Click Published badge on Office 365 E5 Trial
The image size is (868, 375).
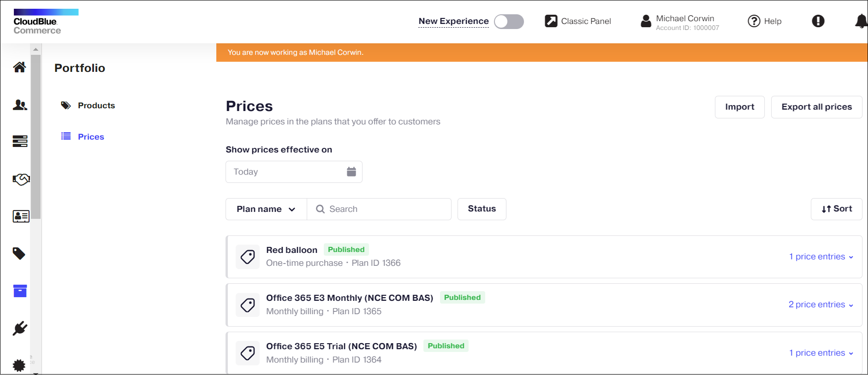[x=446, y=346]
